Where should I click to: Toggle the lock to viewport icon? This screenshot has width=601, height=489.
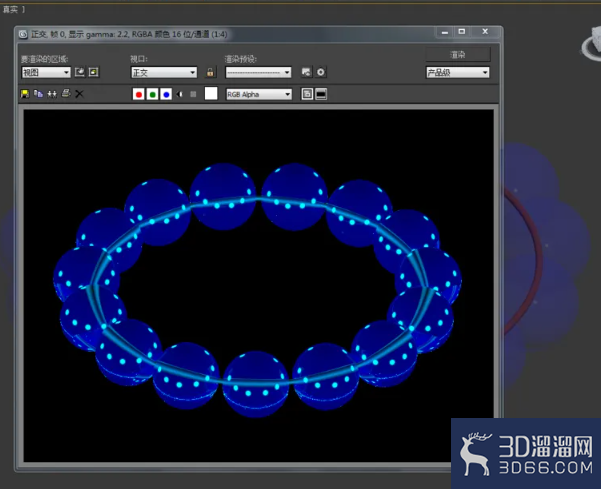click(x=210, y=72)
